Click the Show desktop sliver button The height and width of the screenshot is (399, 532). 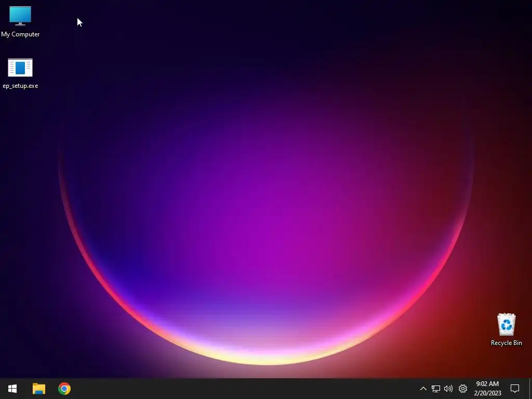530,389
